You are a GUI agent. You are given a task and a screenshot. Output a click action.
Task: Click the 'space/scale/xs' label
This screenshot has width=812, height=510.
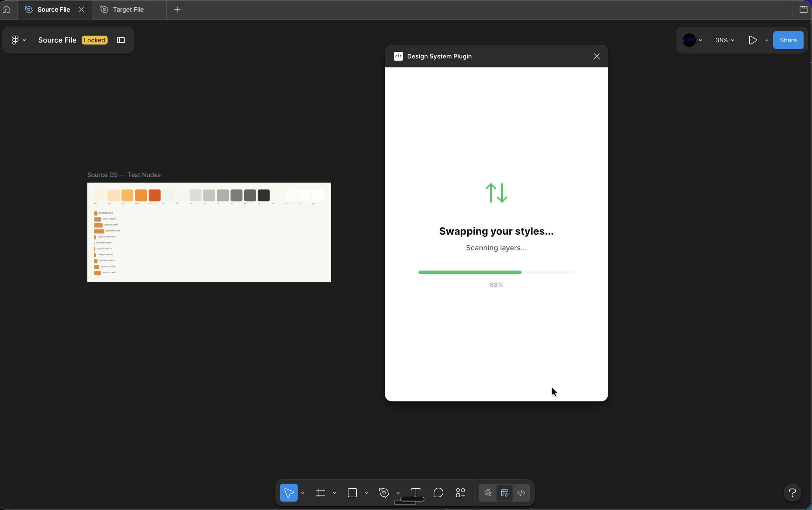point(104,249)
